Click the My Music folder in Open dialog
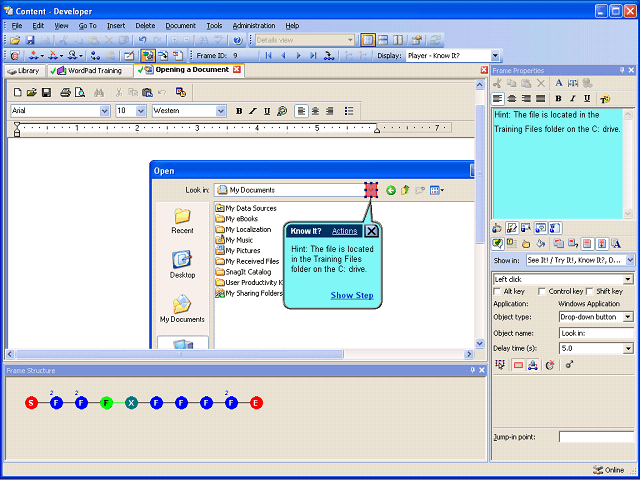This screenshot has width=640, height=480. pos(234,240)
